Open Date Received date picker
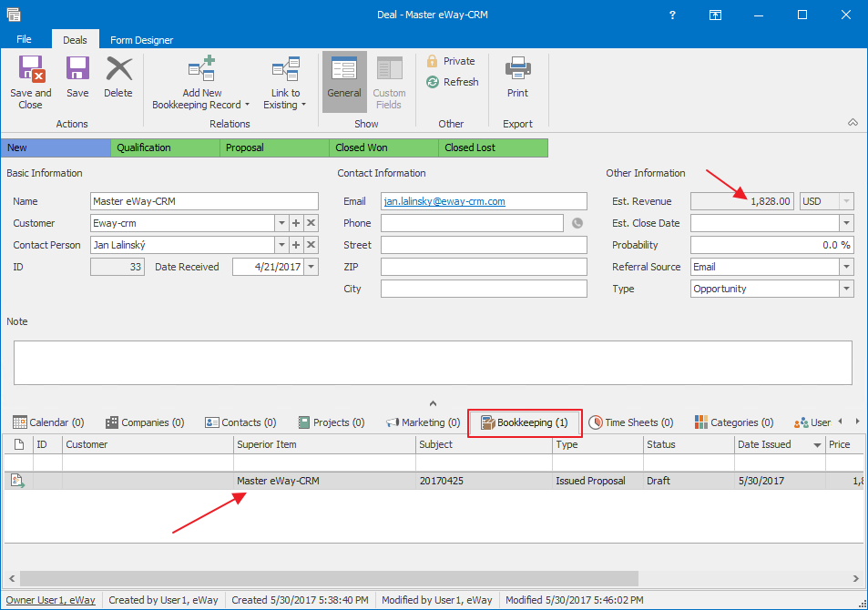The width and height of the screenshot is (868, 610). click(311, 267)
